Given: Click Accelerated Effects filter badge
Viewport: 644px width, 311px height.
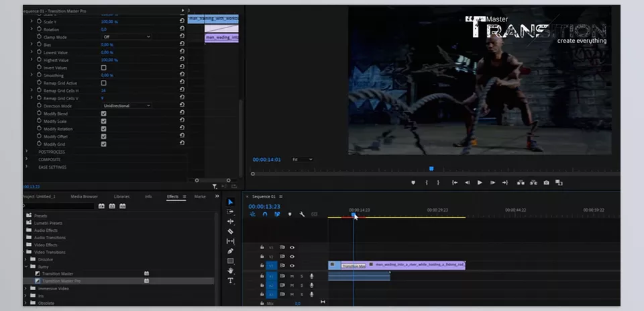Looking at the screenshot, I should tap(101, 206).
